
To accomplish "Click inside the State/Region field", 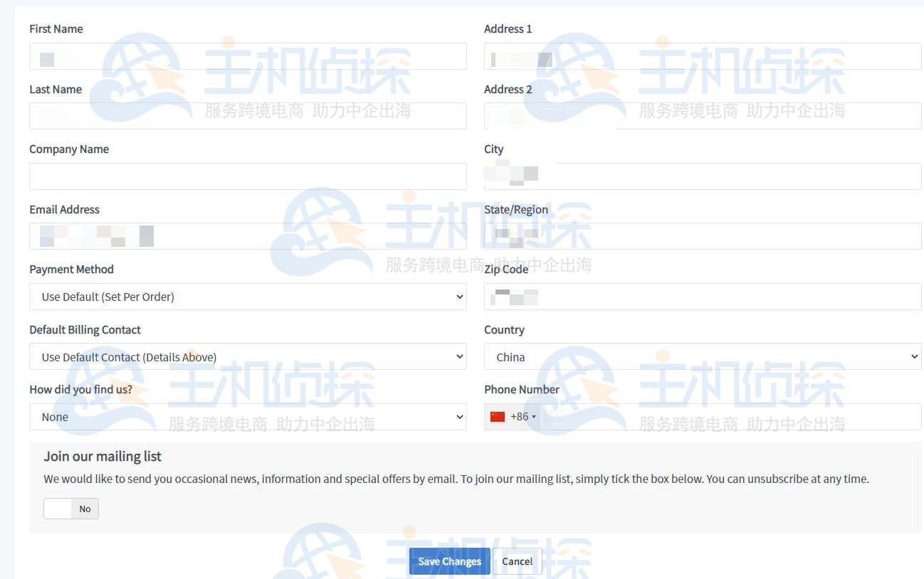I will click(702, 235).
